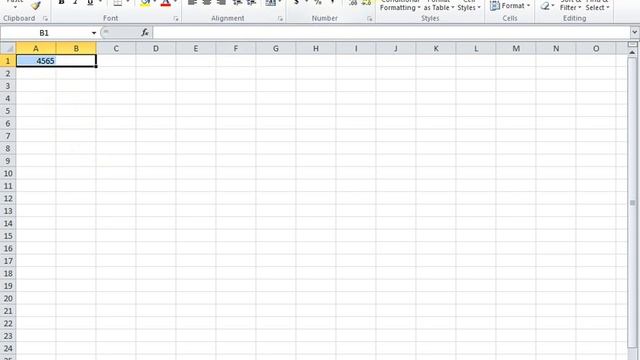Select column H header
The image size is (640, 360).
(316, 49)
